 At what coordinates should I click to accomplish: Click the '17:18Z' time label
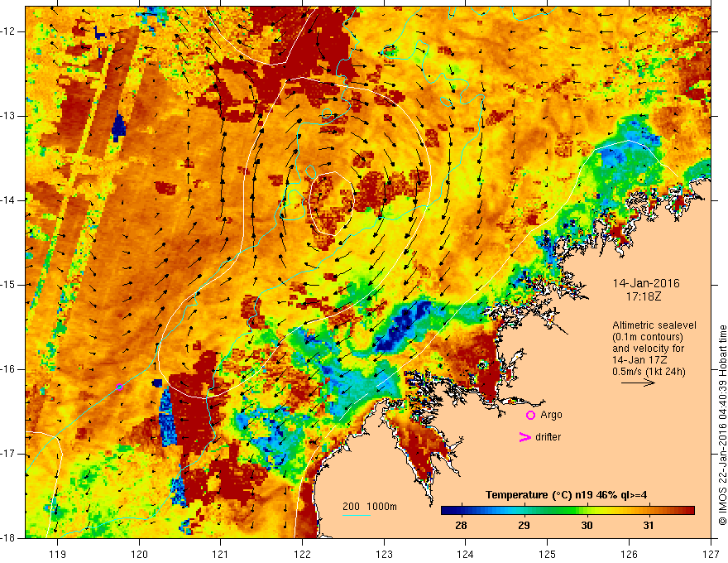click(643, 296)
